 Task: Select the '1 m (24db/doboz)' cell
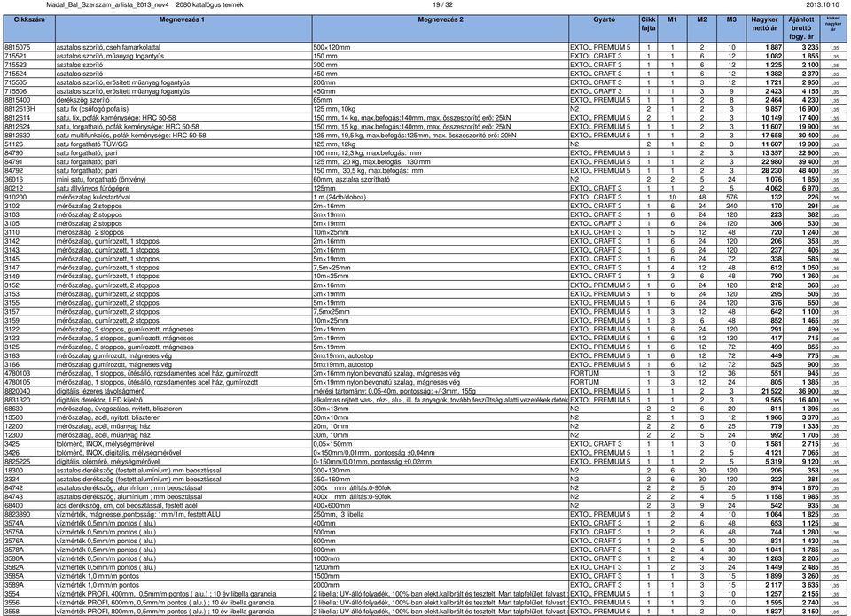click(x=340, y=197)
